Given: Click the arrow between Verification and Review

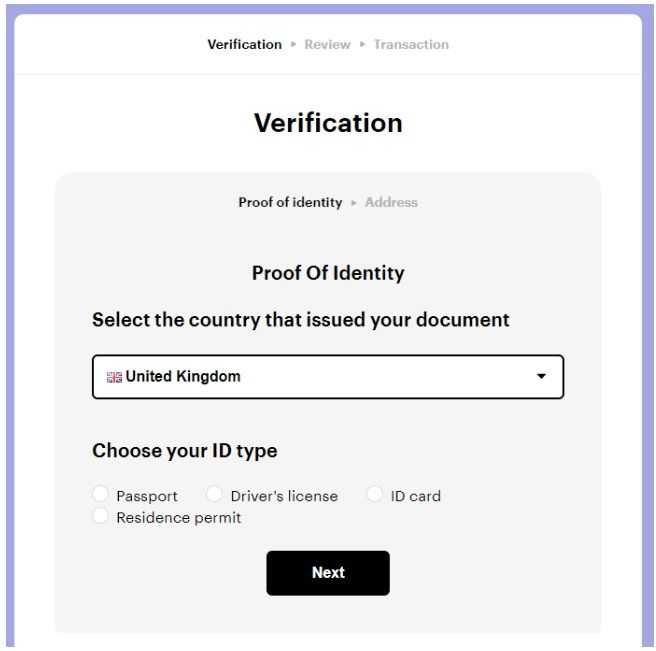Looking at the screenshot, I should [x=293, y=44].
